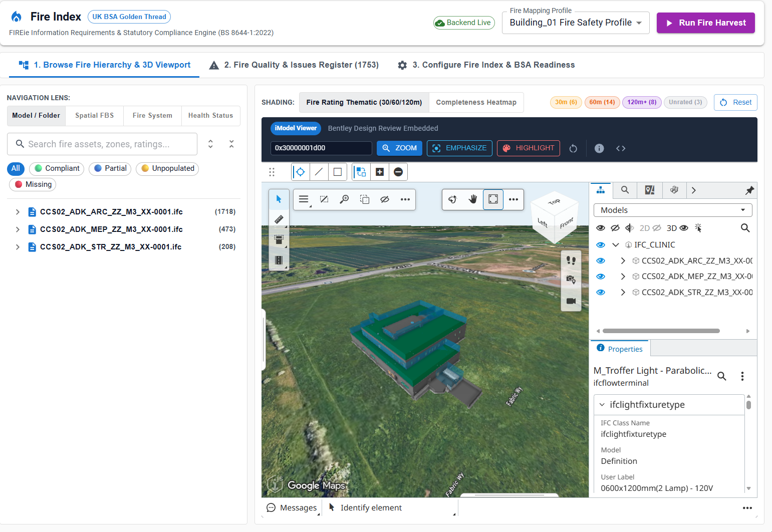Click the Run Fire Harvest button

706,23
